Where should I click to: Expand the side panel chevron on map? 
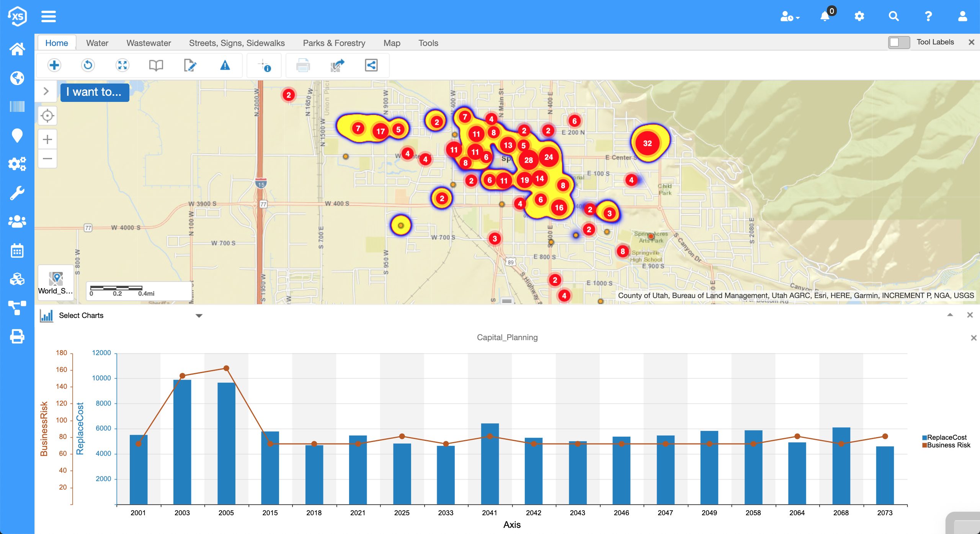46,91
